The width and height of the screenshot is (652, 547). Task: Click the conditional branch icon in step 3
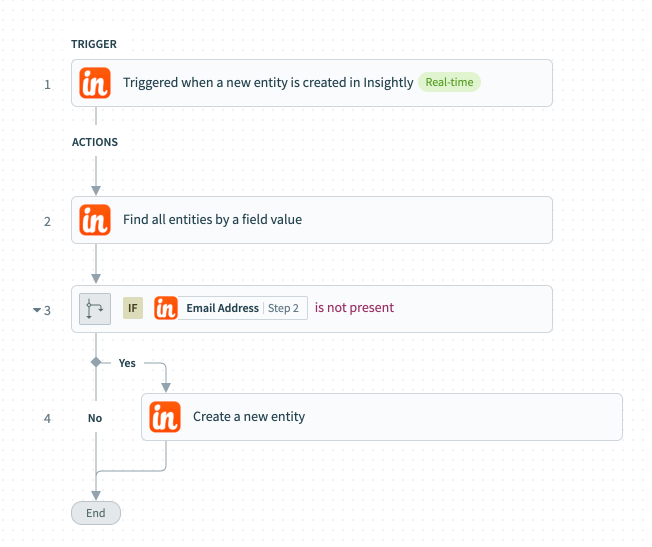(x=95, y=309)
